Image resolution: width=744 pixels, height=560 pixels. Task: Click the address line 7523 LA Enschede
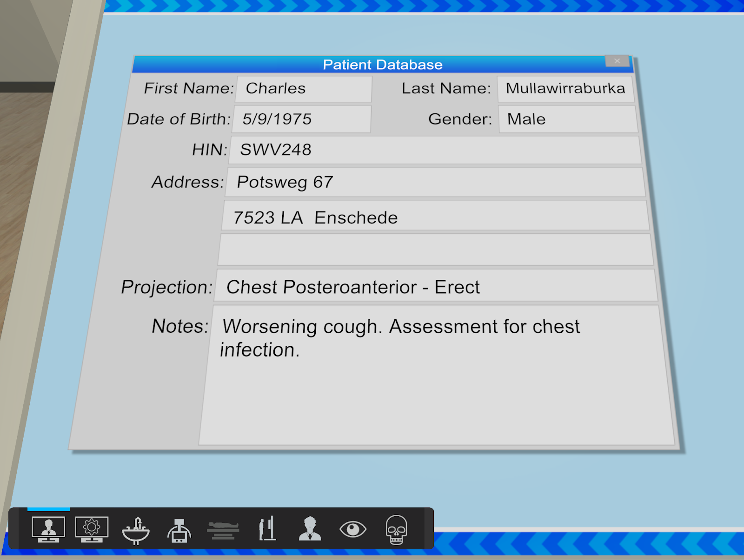435,216
